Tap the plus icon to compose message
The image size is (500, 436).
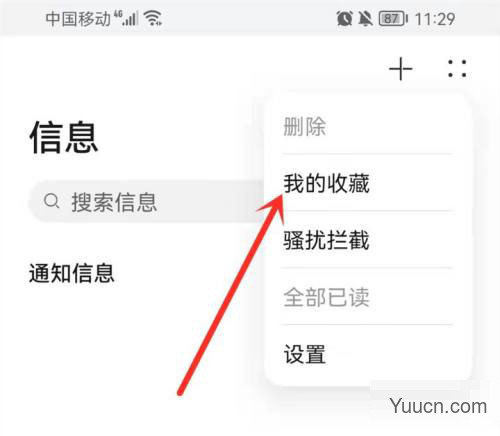click(x=401, y=69)
